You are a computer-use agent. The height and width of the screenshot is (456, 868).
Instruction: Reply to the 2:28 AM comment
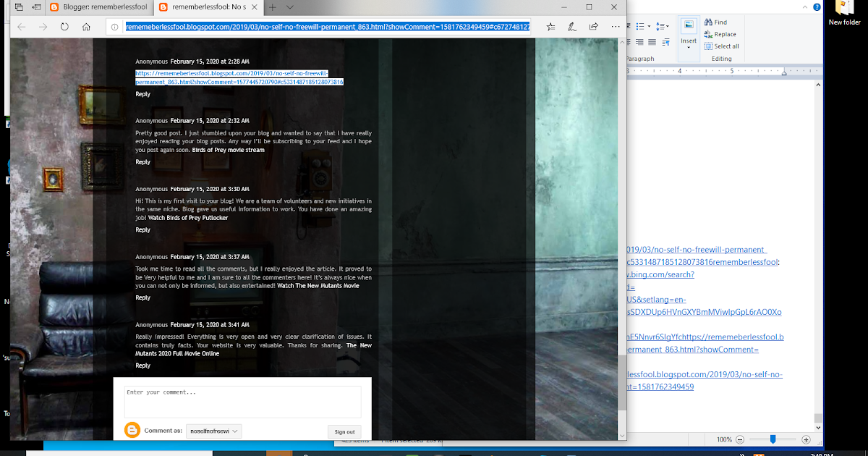(142, 94)
